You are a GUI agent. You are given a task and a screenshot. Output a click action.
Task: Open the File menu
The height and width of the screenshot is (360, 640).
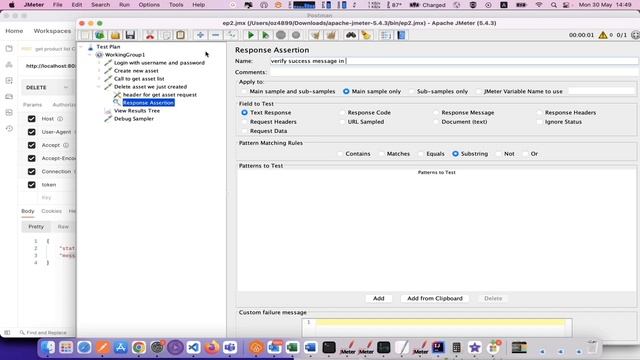[58, 5]
